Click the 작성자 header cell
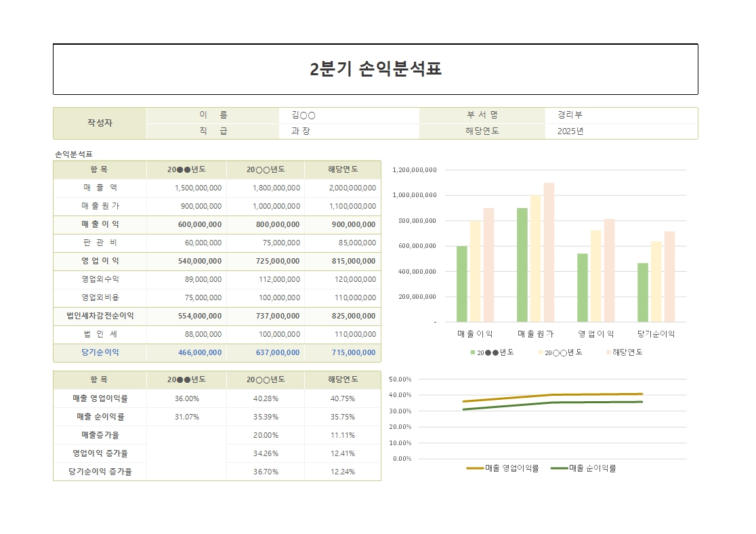Image resolution: width=756 pixels, height=534 pixels. pyautogui.click(x=100, y=123)
